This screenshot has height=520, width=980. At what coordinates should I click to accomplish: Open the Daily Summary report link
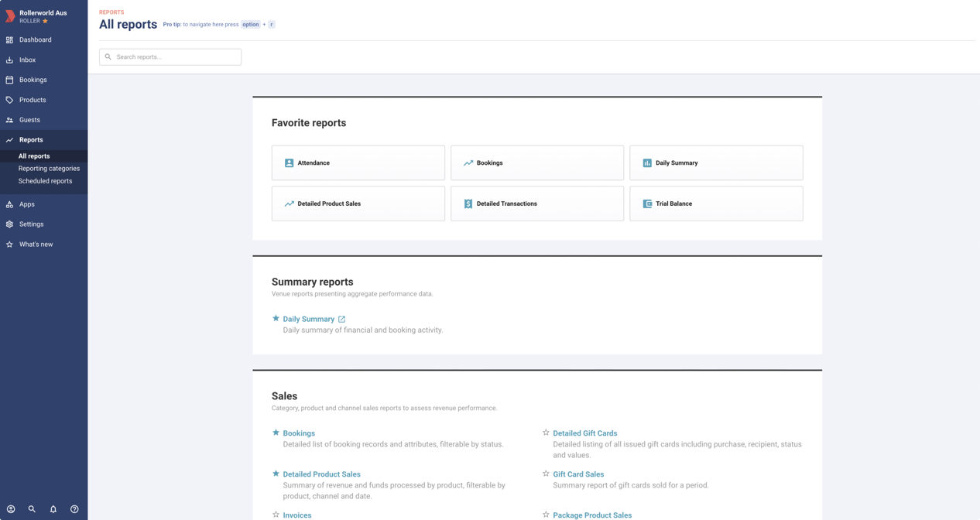(x=308, y=319)
